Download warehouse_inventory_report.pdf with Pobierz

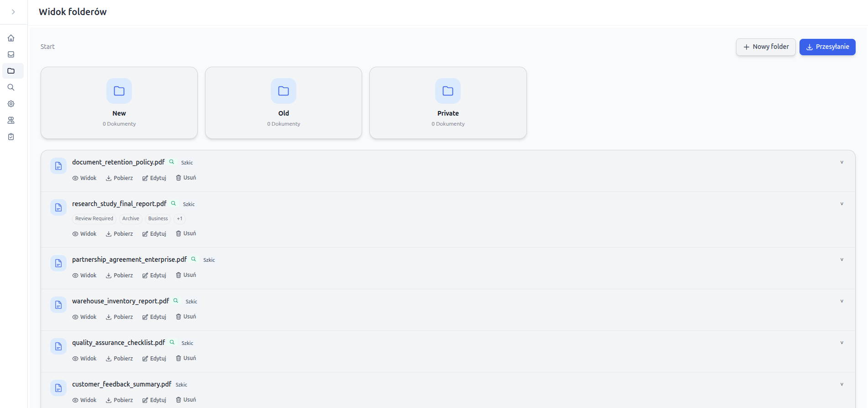120,317
